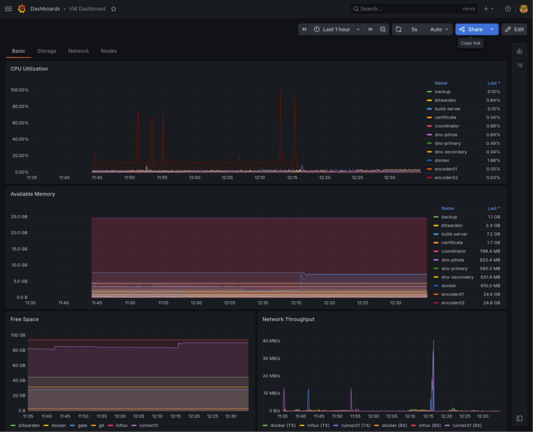Screen dimensions: 533x432
Task: Toggle bitwarden series in CPU legend
Action: [445, 100]
